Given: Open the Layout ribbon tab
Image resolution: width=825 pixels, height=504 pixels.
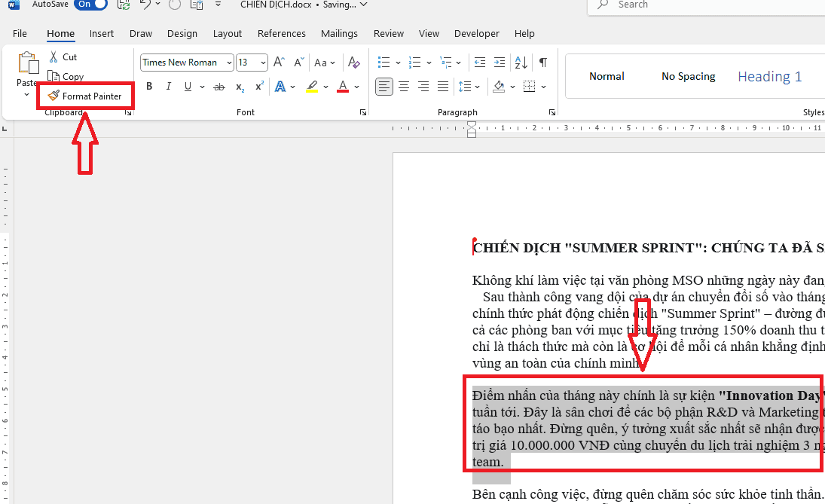Looking at the screenshot, I should [228, 34].
